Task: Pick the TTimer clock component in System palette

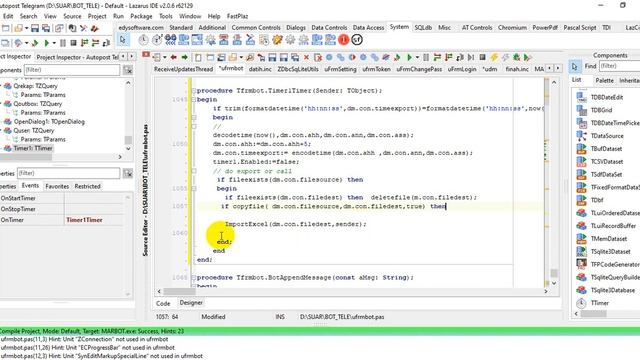Action: click(143, 40)
